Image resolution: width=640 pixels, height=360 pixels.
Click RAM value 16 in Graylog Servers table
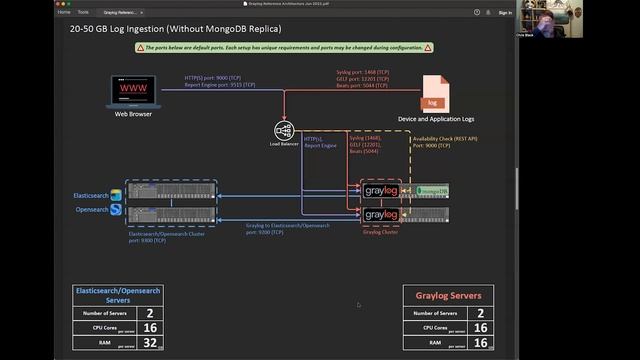(x=480, y=342)
